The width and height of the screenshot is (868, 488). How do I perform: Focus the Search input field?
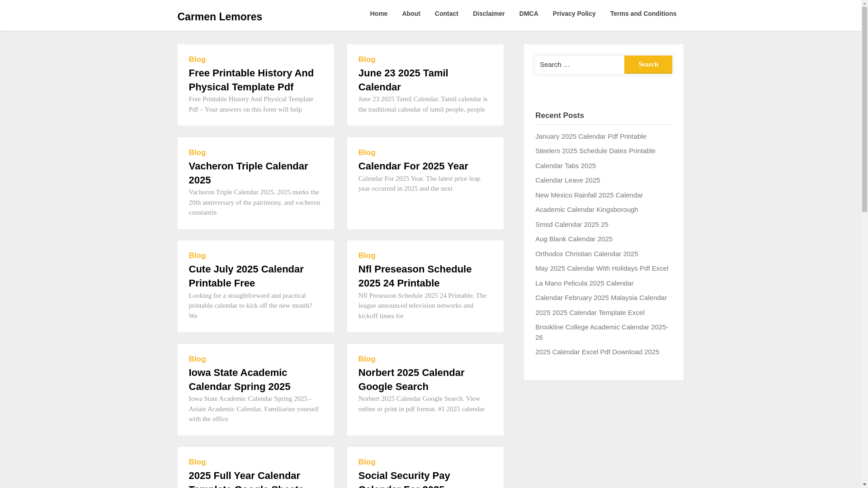click(x=579, y=64)
